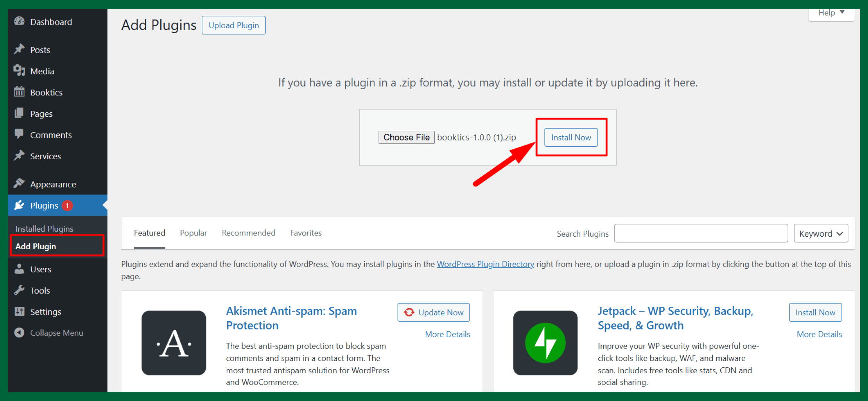Switch to the Favorites tab
This screenshot has width=868, height=401.
point(306,233)
